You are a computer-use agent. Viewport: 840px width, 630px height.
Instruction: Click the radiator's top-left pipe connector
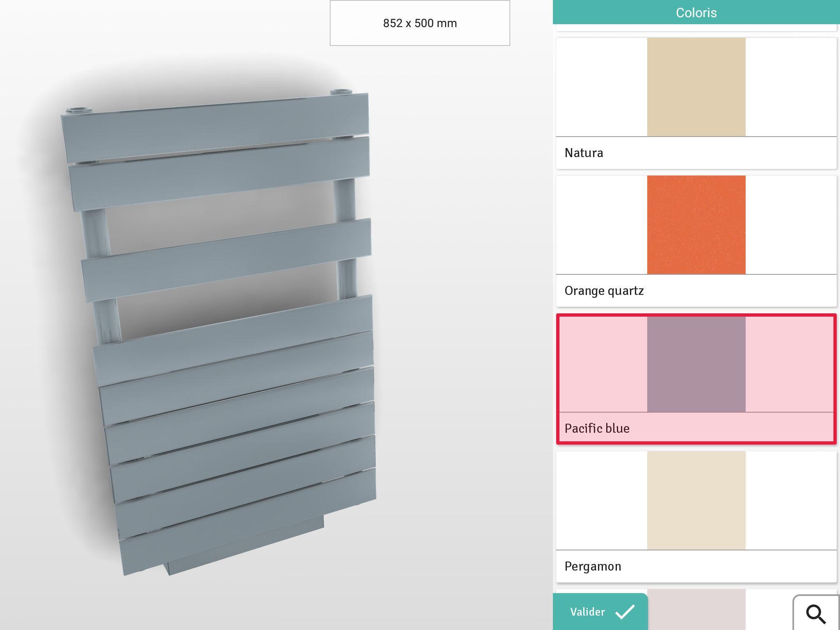pyautogui.click(x=79, y=110)
